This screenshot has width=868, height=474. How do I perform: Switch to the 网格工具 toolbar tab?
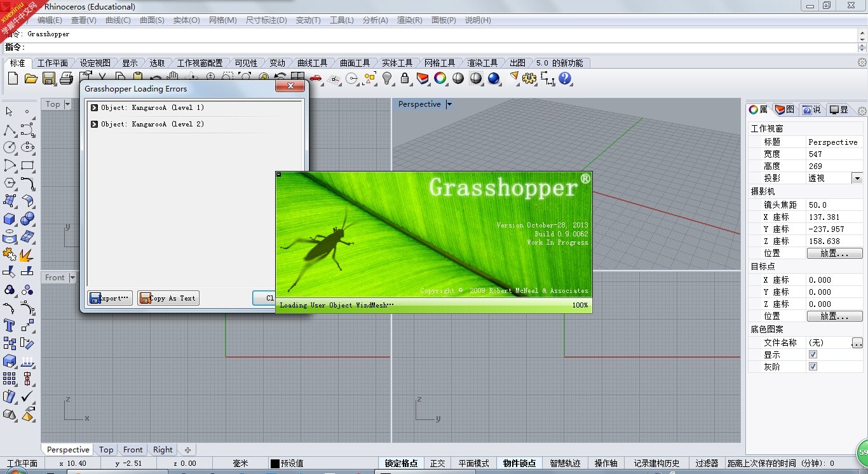tap(440, 63)
